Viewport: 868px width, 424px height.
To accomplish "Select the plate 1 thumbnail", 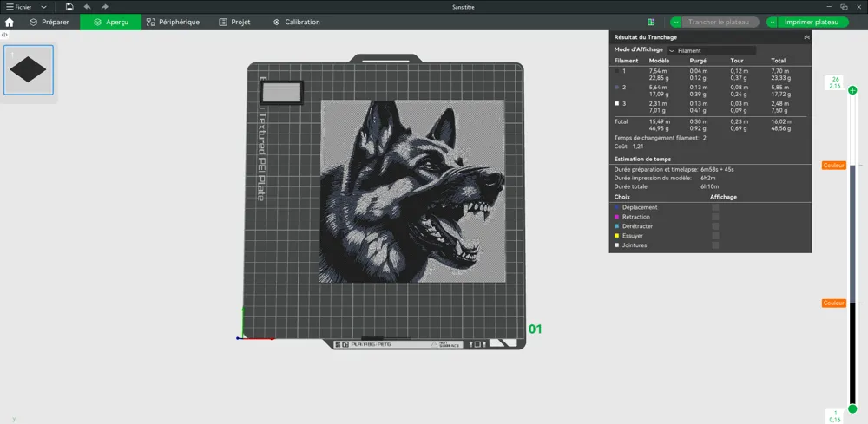I will [x=30, y=69].
